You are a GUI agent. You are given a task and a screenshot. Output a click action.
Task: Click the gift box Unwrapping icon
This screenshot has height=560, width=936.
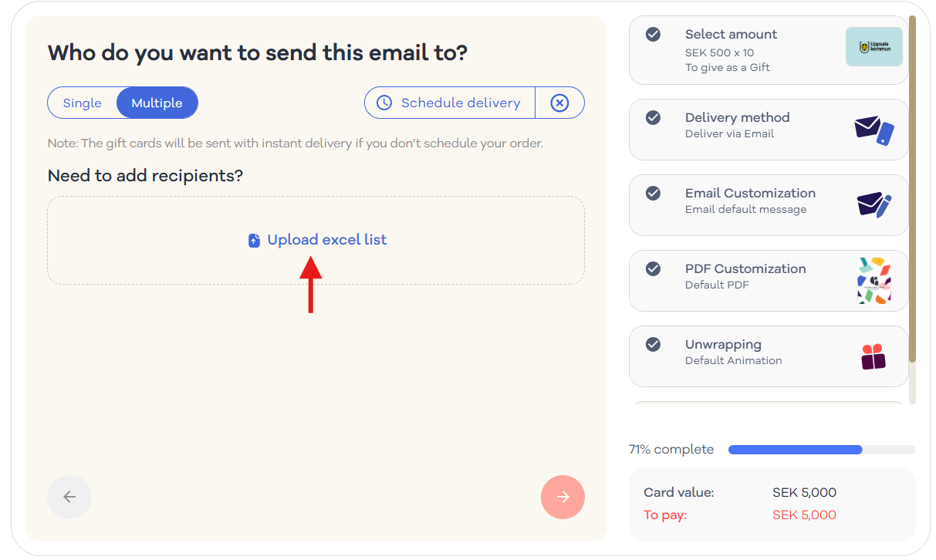[x=873, y=356]
